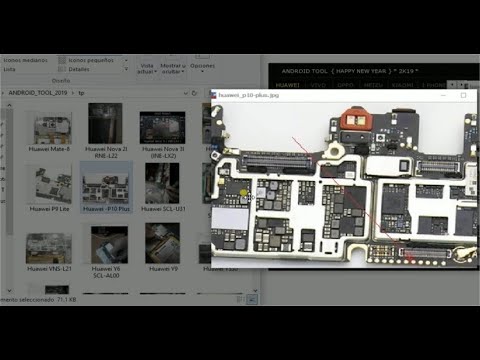Switch to the XIAOMI tab in Android Tool
Screen dimensions: 480x360
pyautogui.click(x=402, y=85)
